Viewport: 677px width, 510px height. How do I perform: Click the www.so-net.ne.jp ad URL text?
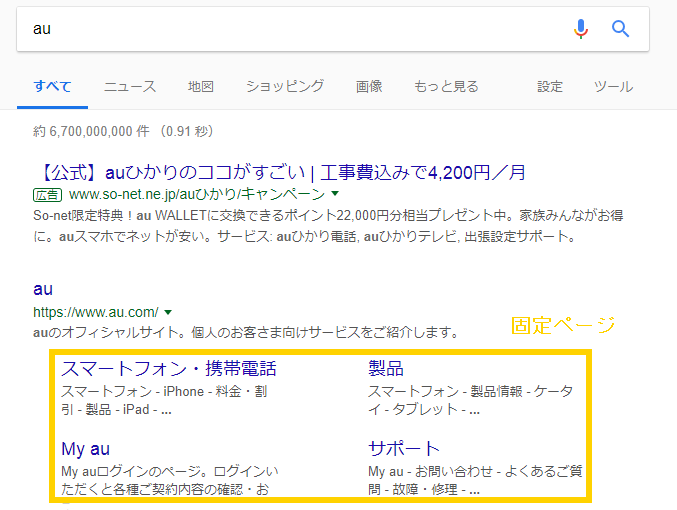coord(196,194)
